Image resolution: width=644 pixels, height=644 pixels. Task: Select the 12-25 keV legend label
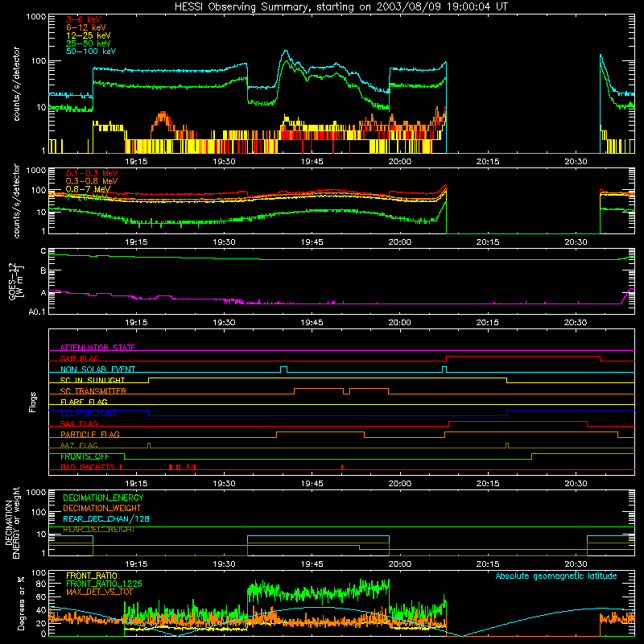(89, 35)
